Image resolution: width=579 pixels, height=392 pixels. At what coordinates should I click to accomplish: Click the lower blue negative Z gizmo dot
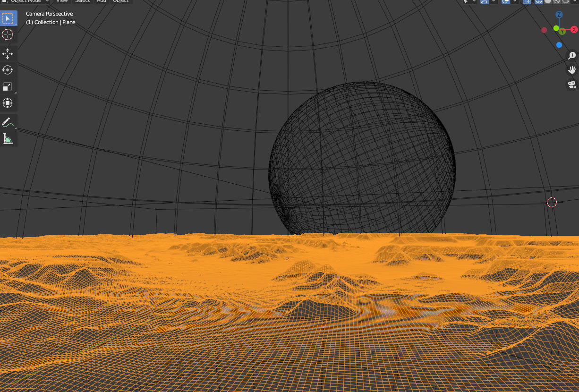click(559, 45)
